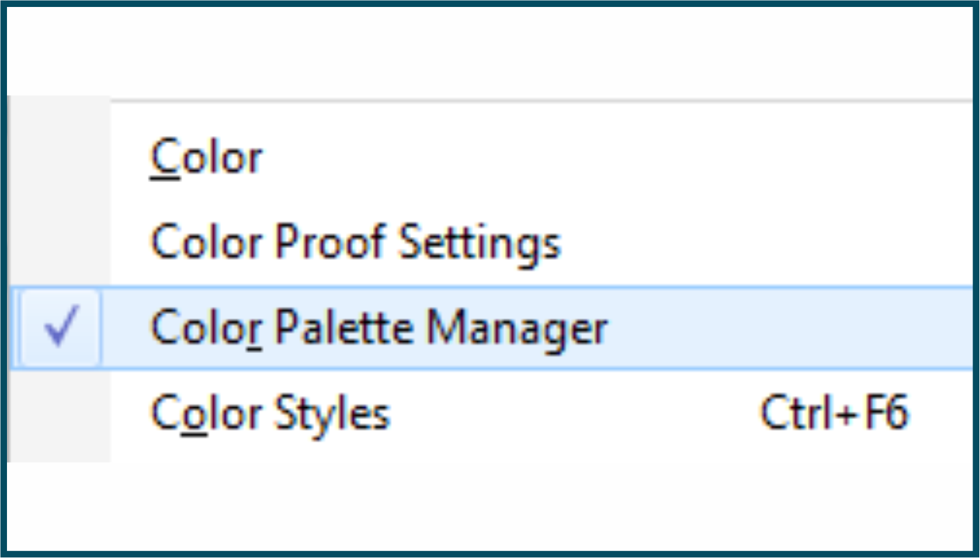Choose Color Styles from the menu
Image resolution: width=980 pixels, height=558 pixels.
coord(270,413)
